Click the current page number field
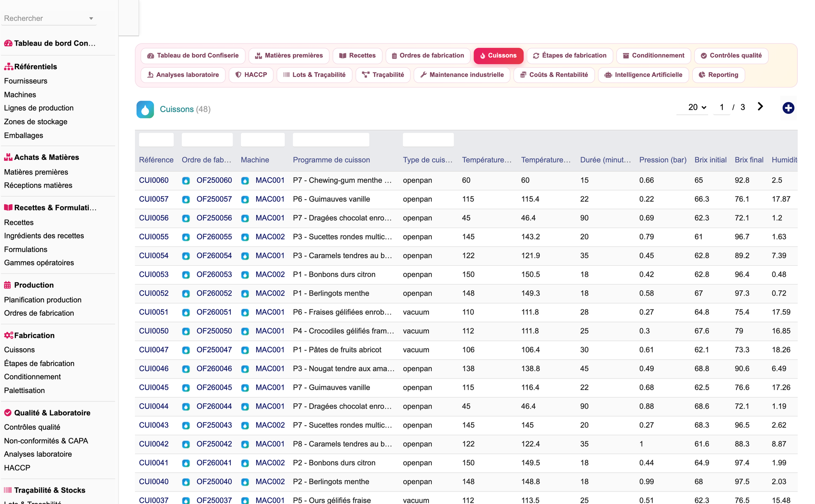 pyautogui.click(x=721, y=107)
